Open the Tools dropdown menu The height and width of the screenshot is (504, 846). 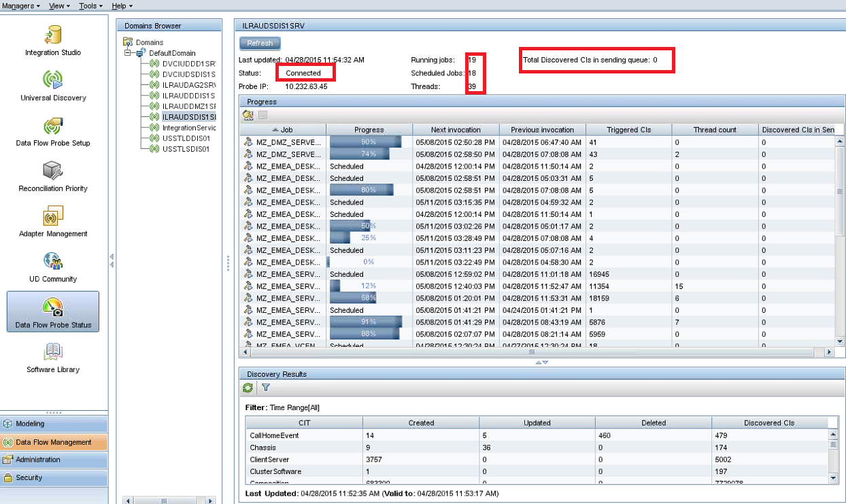pos(90,5)
